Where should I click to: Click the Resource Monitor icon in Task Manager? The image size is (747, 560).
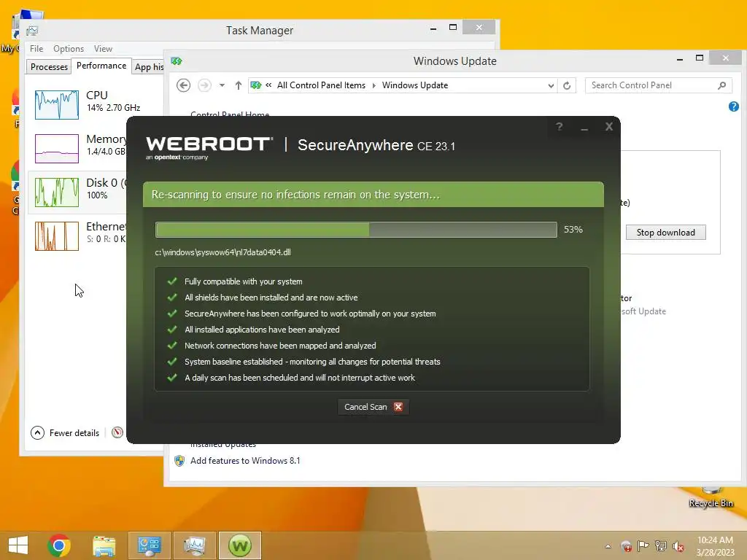point(117,432)
